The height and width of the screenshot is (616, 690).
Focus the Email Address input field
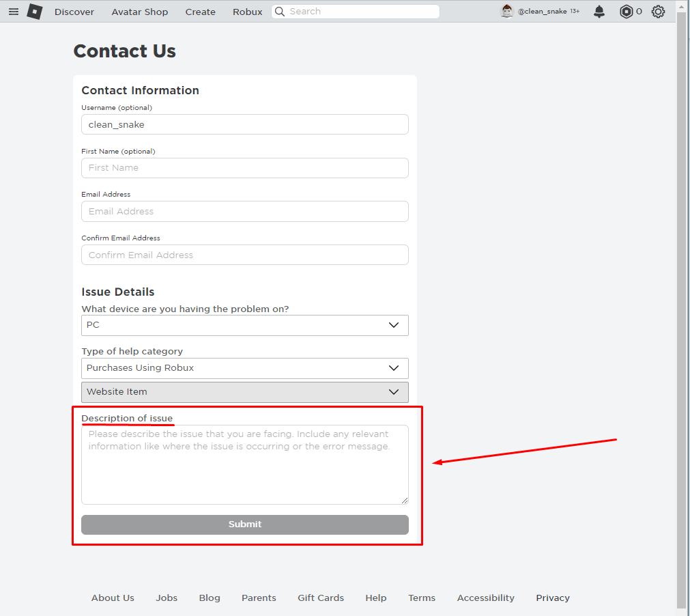(x=244, y=211)
